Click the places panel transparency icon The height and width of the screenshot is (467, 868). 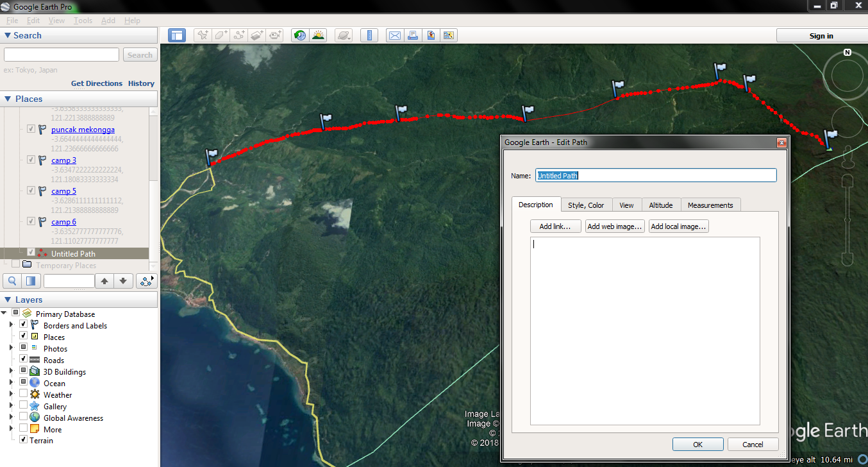(x=30, y=281)
